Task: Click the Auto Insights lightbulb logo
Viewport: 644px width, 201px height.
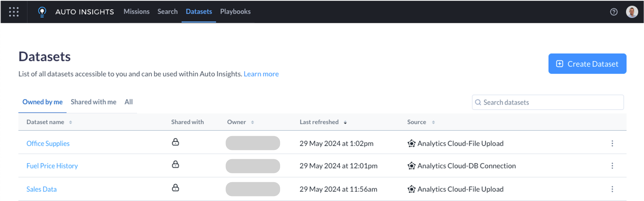Action: (x=42, y=12)
